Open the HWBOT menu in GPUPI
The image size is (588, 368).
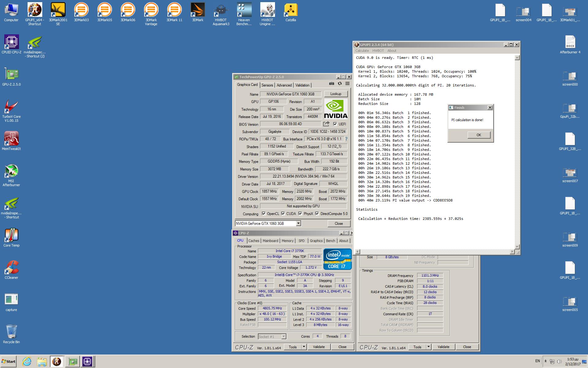378,51
